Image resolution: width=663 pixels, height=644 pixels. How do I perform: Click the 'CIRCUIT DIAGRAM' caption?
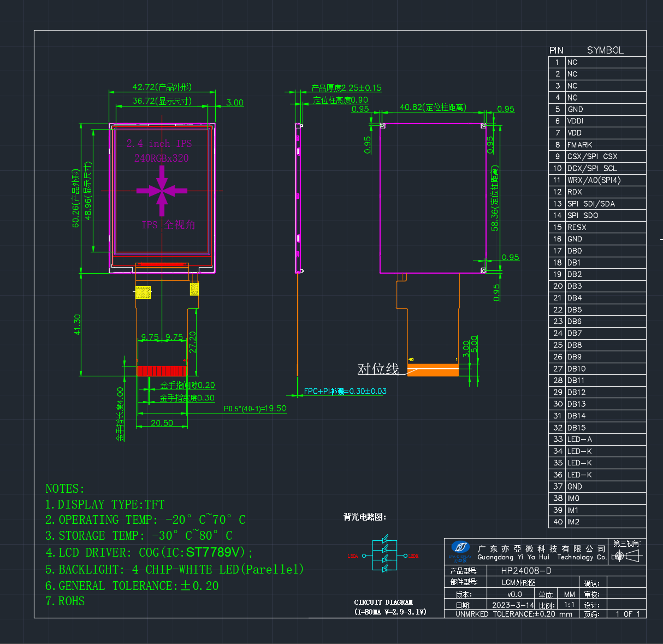pos(383,602)
